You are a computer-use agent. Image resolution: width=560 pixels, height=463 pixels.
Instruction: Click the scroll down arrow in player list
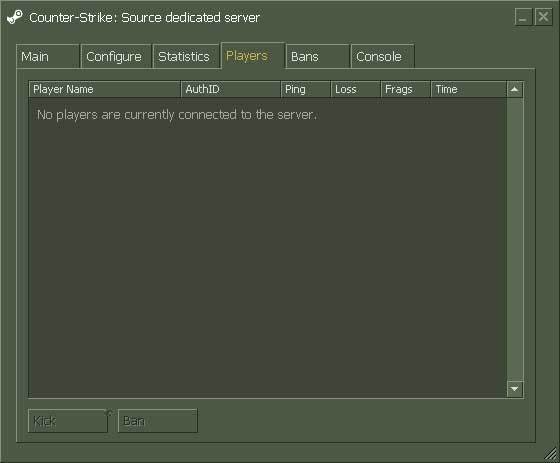515,389
